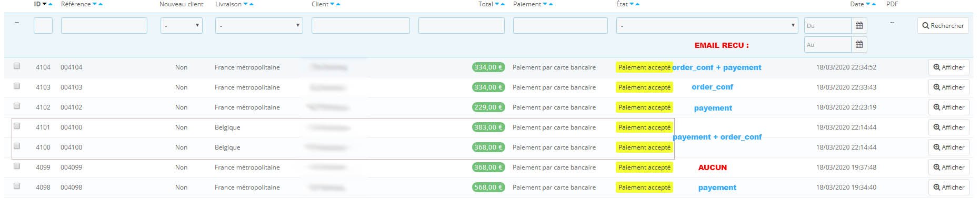
Task: Open calendar picker for 'Au' date
Action: [x=859, y=45]
